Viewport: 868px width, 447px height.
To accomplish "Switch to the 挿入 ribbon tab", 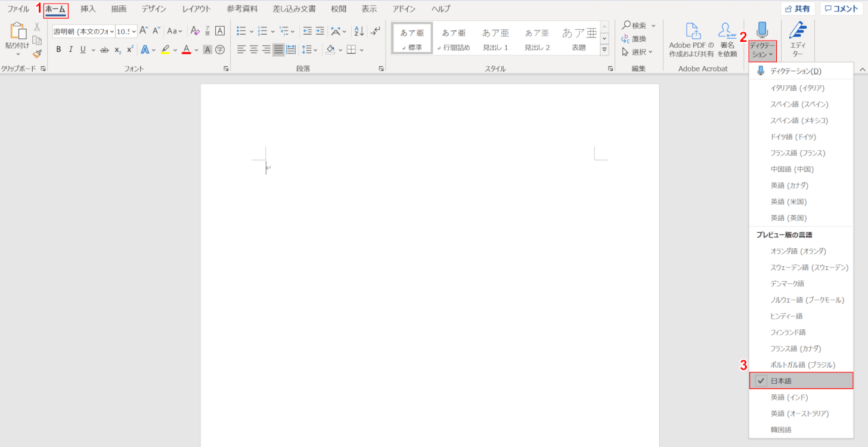I will click(88, 9).
